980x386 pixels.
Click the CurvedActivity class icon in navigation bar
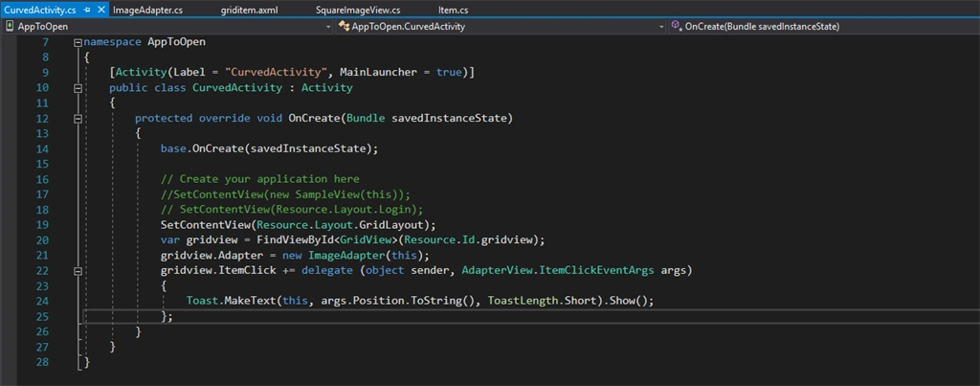click(344, 27)
